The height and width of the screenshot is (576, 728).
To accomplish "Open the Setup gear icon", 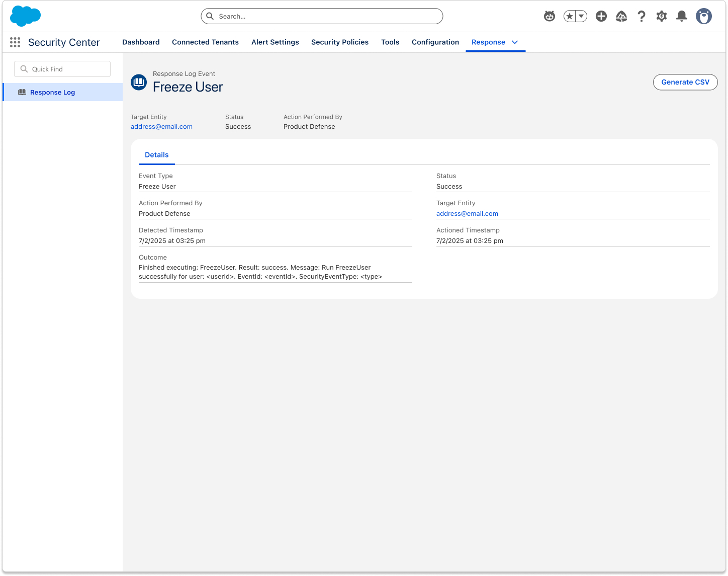I will 662,16.
